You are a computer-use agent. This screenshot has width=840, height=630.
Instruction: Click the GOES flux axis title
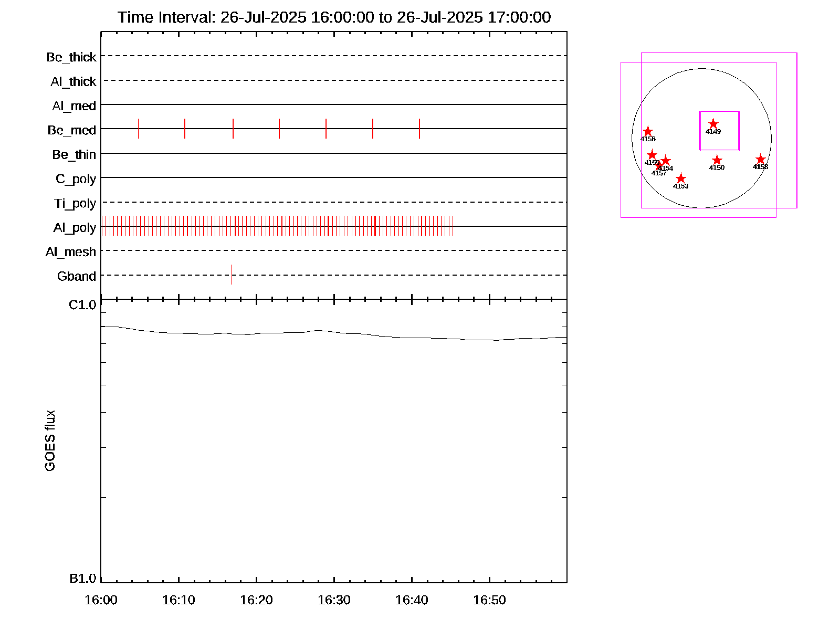click(50, 441)
